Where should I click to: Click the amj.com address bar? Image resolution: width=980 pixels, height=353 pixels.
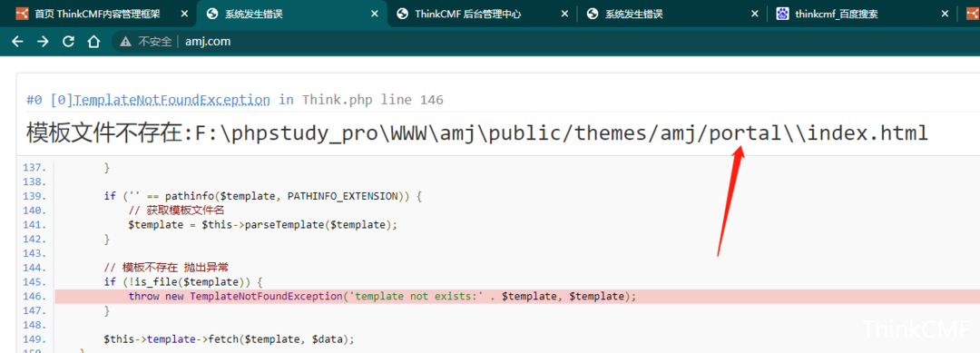208,42
